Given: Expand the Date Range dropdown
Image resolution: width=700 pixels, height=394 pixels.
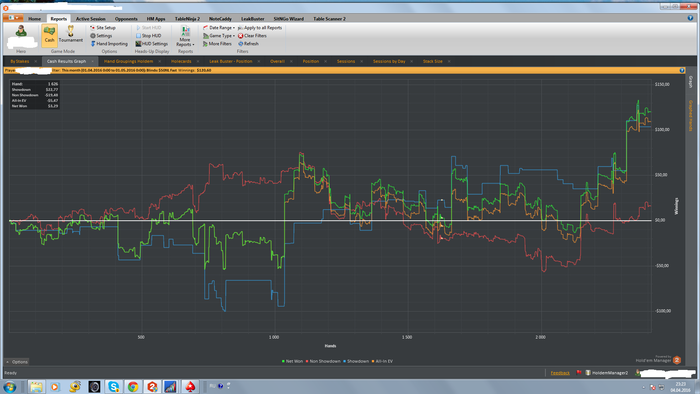Looking at the screenshot, I should click(x=219, y=28).
